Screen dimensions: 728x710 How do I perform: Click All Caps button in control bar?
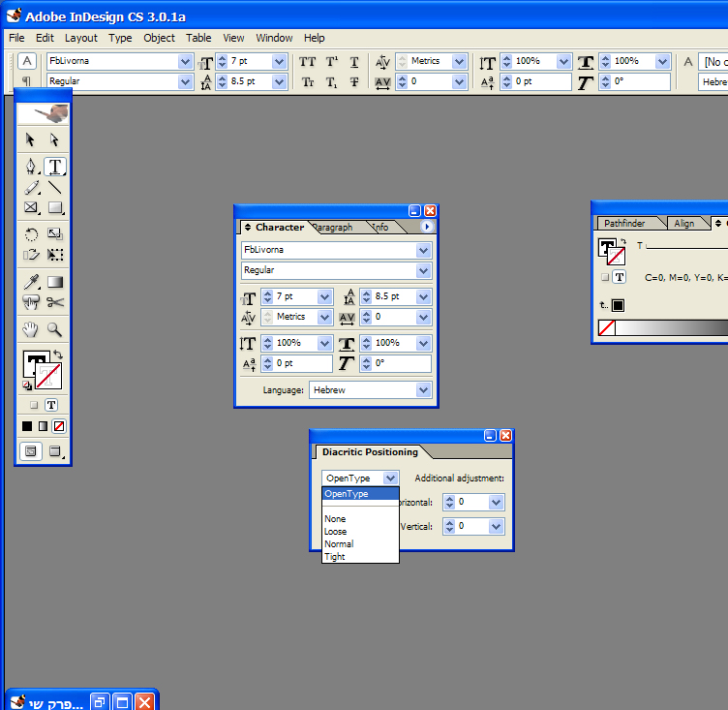307,61
